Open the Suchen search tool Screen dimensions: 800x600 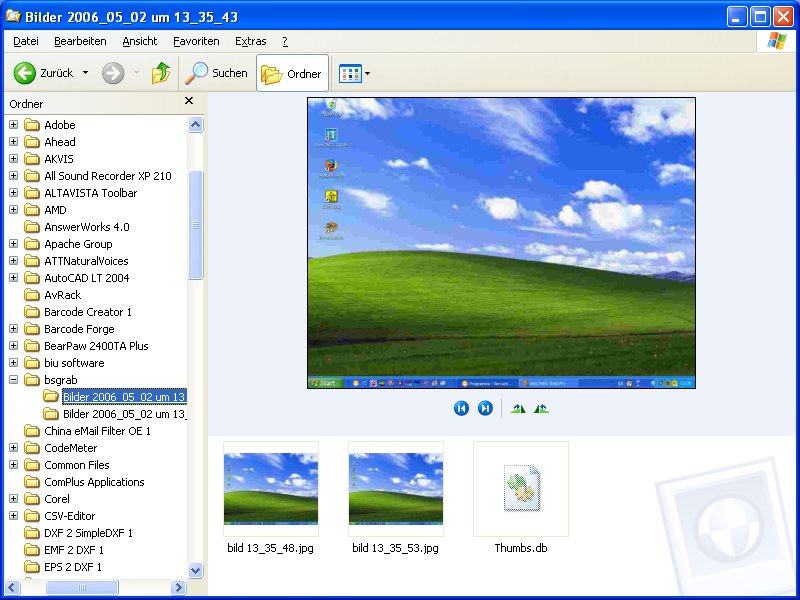pyautogui.click(x=216, y=73)
